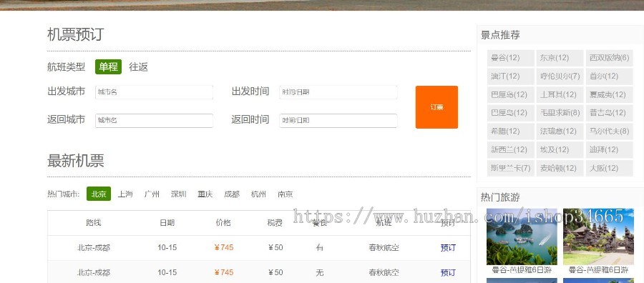Click the 机票预订 heading

pyautogui.click(x=76, y=34)
